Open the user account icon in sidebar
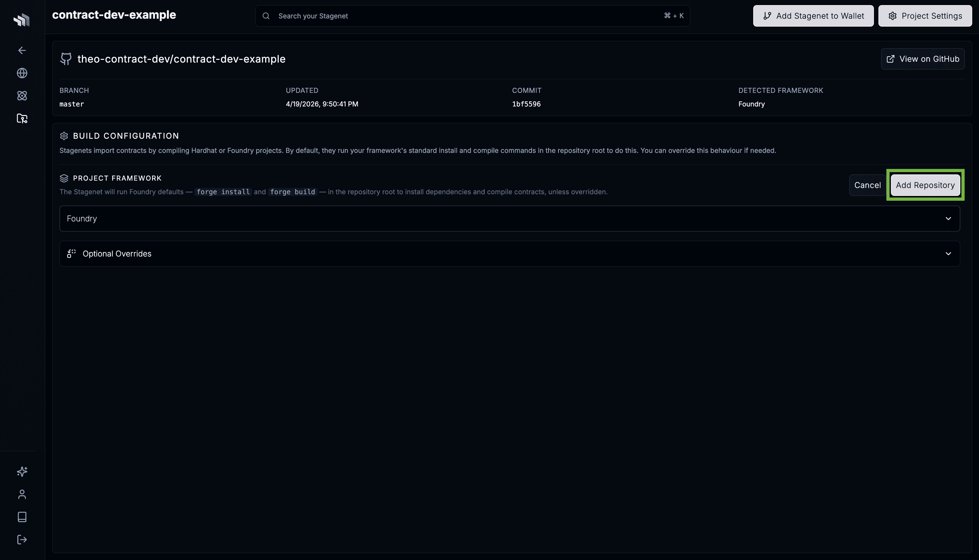 click(22, 494)
